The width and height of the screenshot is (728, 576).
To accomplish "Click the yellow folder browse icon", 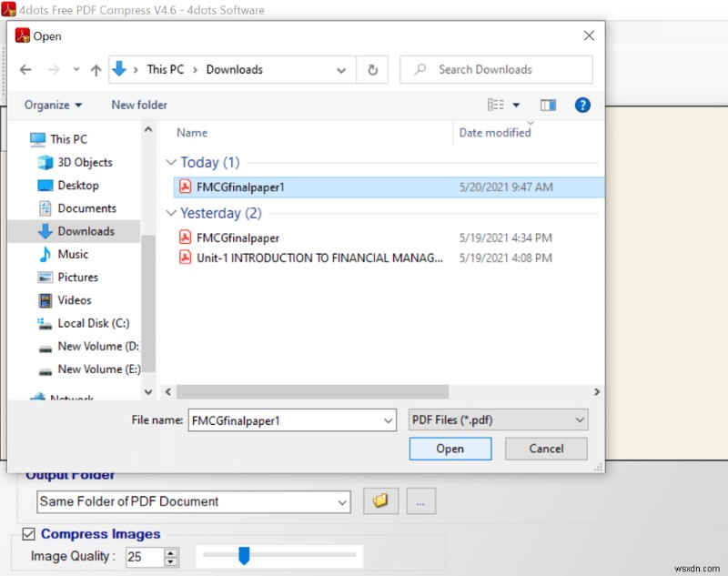I will click(x=380, y=501).
